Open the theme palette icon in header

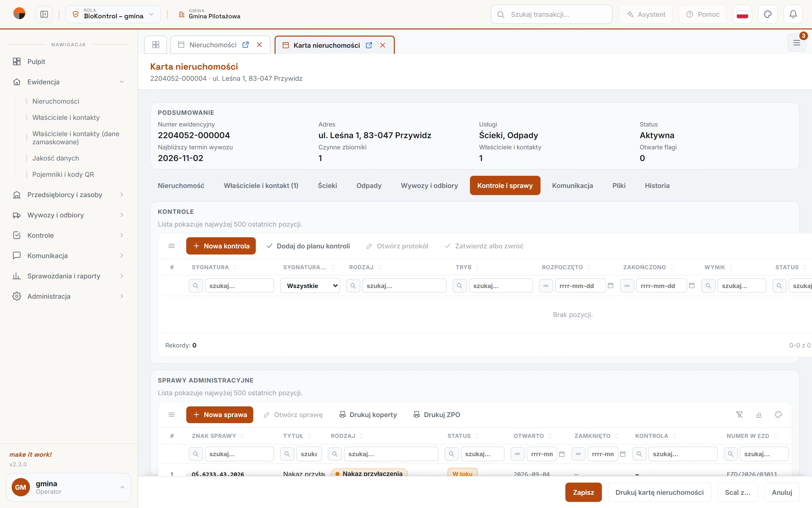pyautogui.click(x=768, y=14)
